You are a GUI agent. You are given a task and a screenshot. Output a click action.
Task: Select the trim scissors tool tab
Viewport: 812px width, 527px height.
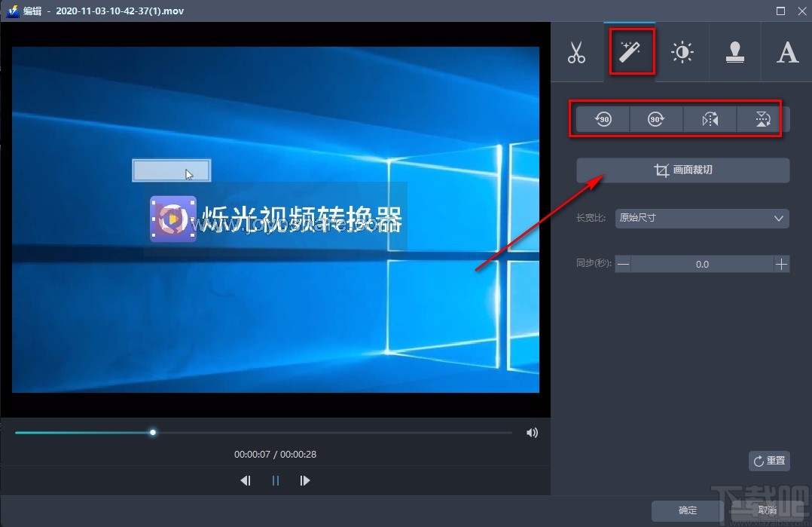coord(577,51)
